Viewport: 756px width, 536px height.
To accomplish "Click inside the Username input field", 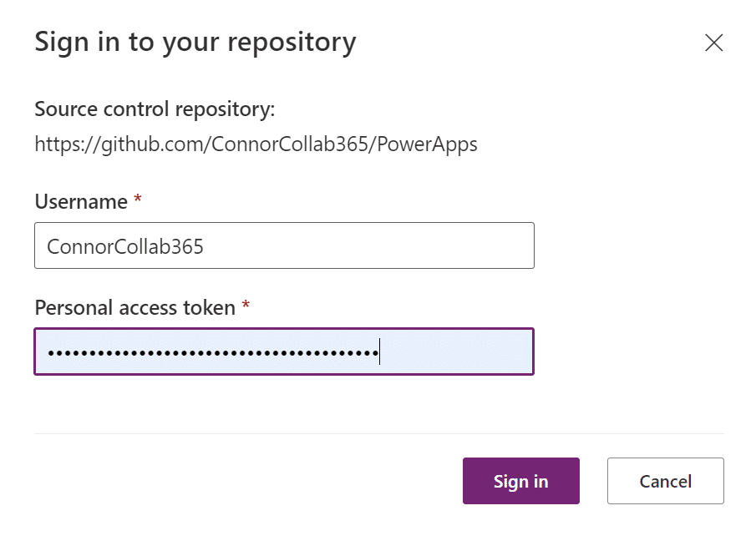I will (284, 245).
